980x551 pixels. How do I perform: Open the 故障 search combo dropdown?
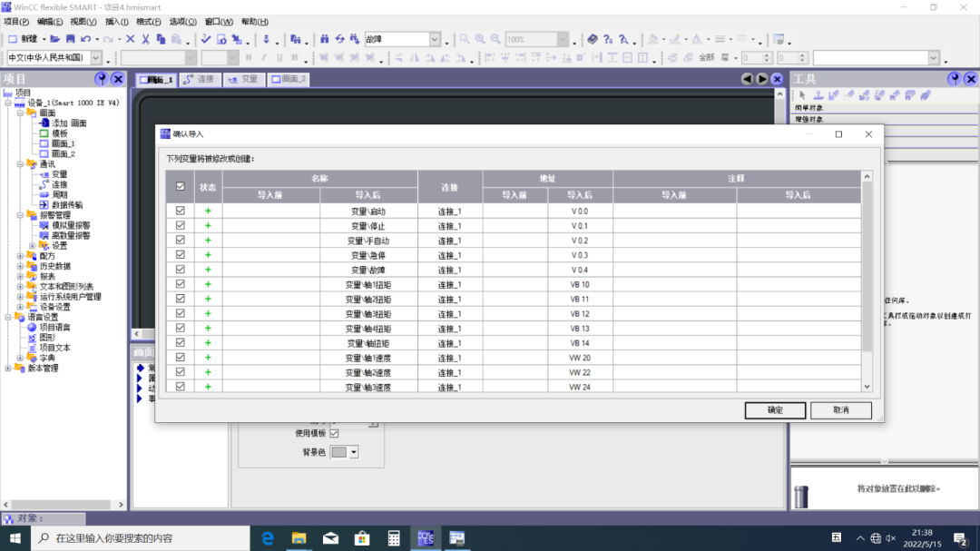pos(435,39)
